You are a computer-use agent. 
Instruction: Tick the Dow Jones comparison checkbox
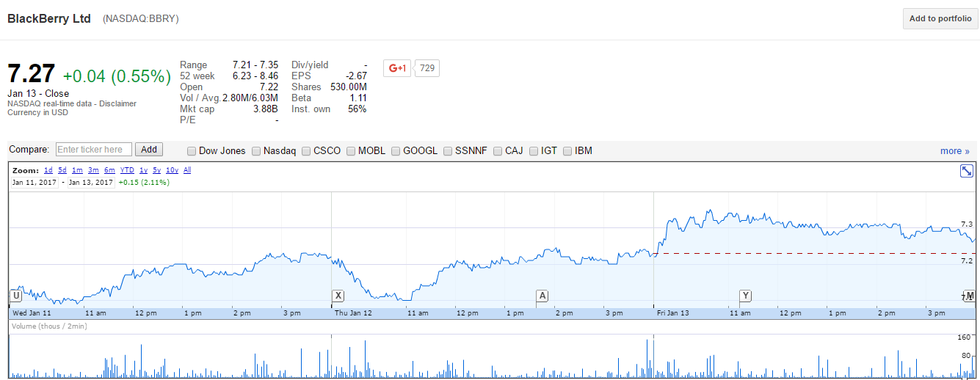pos(192,151)
